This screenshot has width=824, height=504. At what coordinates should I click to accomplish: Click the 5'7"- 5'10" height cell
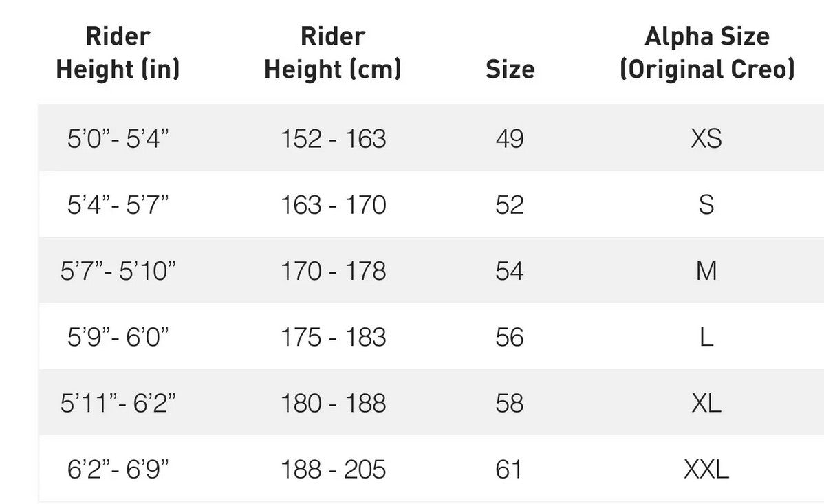point(118,271)
